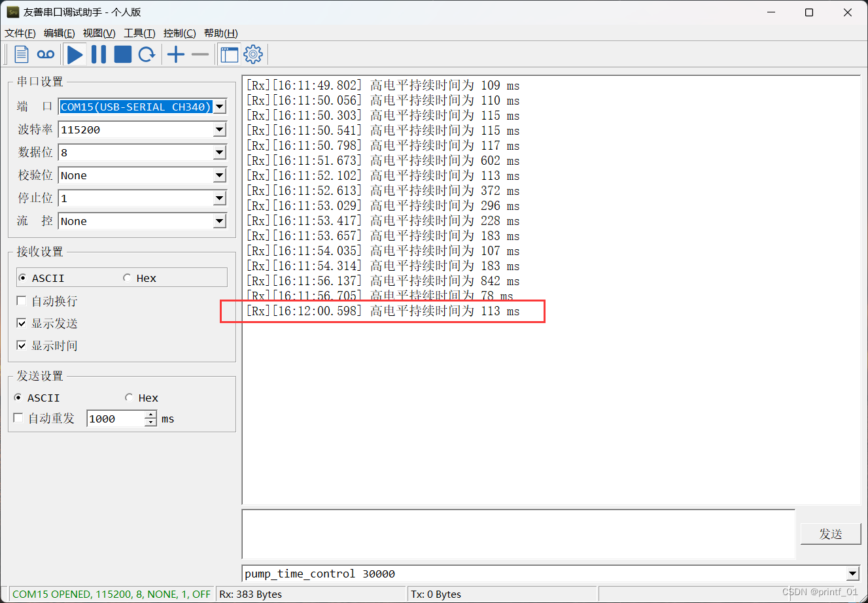Click the plus icon in the toolbar
Image resolution: width=868 pixels, height=603 pixels.
pos(176,54)
